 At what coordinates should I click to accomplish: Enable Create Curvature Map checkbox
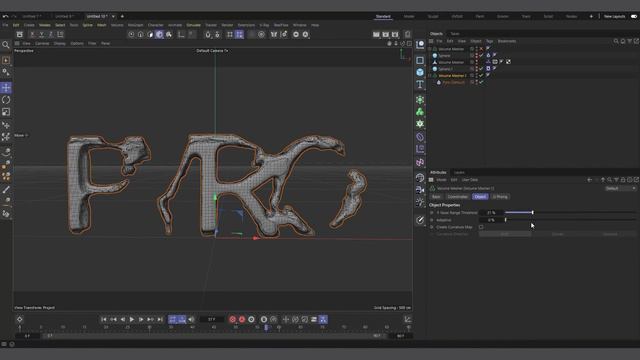coord(481,227)
